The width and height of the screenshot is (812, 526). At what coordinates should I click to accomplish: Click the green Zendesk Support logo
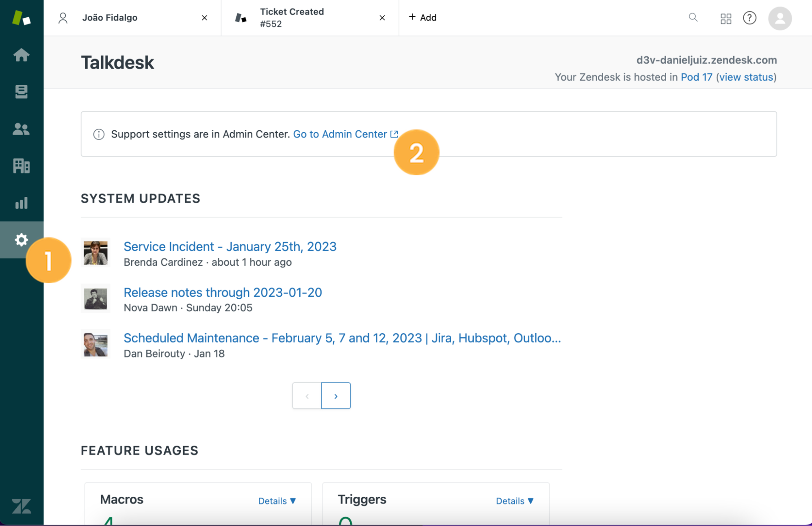[22, 18]
